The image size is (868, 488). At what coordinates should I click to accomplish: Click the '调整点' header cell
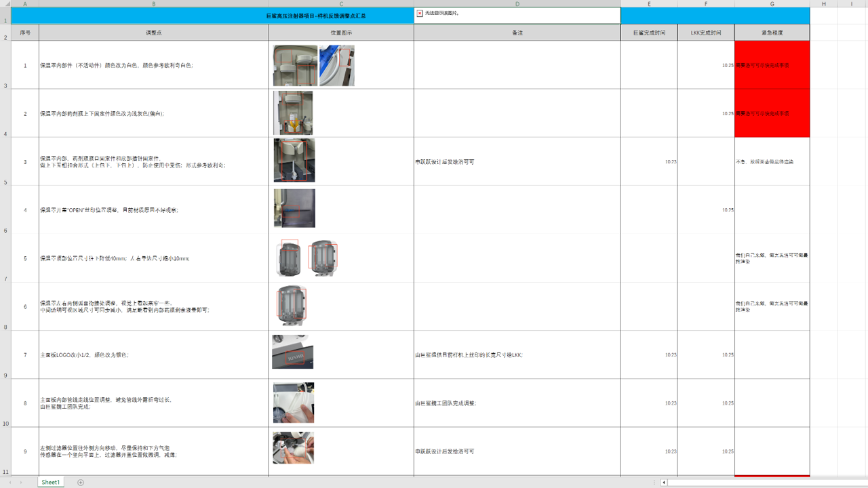click(x=153, y=33)
